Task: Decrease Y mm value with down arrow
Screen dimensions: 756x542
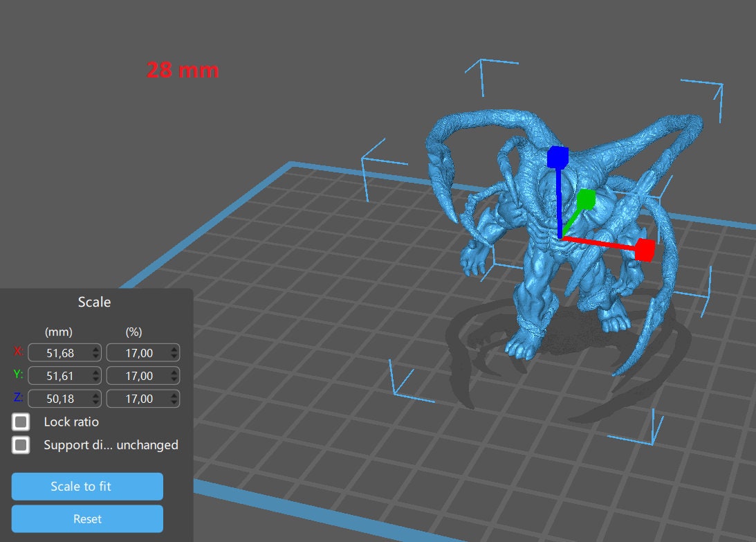Action: coord(95,380)
